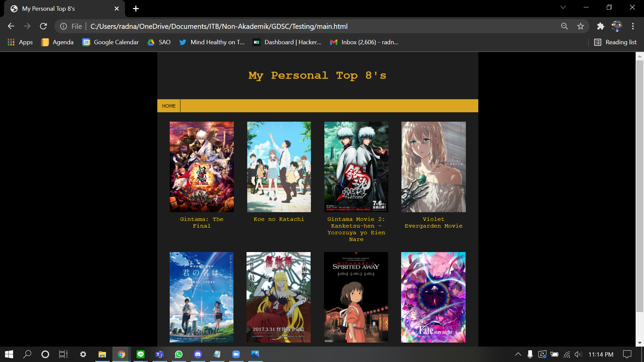Open LINE from the taskbar
The height and width of the screenshot is (362, 644).
point(141,354)
